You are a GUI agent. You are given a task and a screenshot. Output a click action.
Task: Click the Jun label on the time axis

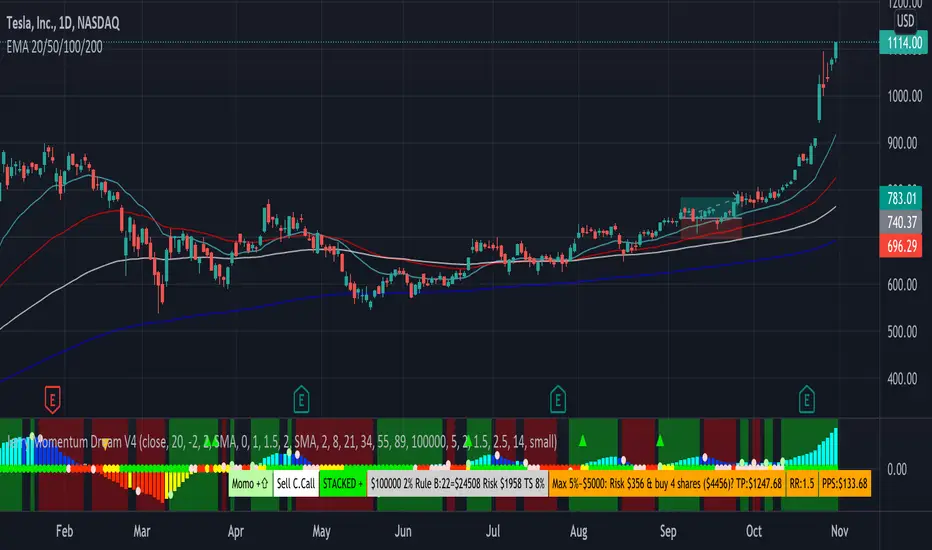[x=403, y=531]
